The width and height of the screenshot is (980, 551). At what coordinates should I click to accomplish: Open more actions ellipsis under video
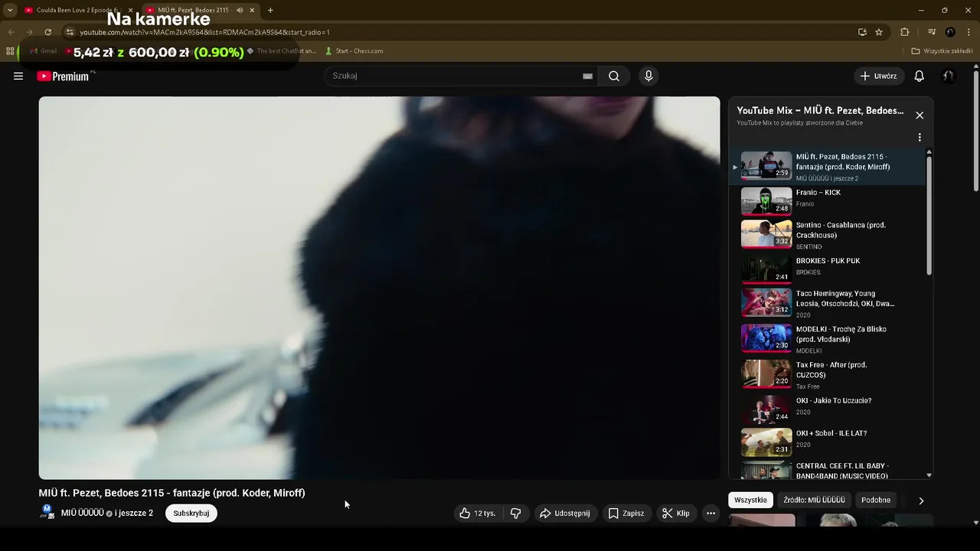[710, 514]
